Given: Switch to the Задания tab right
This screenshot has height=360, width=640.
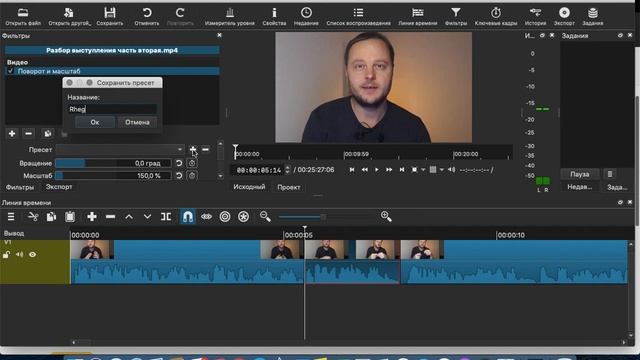Looking at the screenshot, I should [x=617, y=187].
